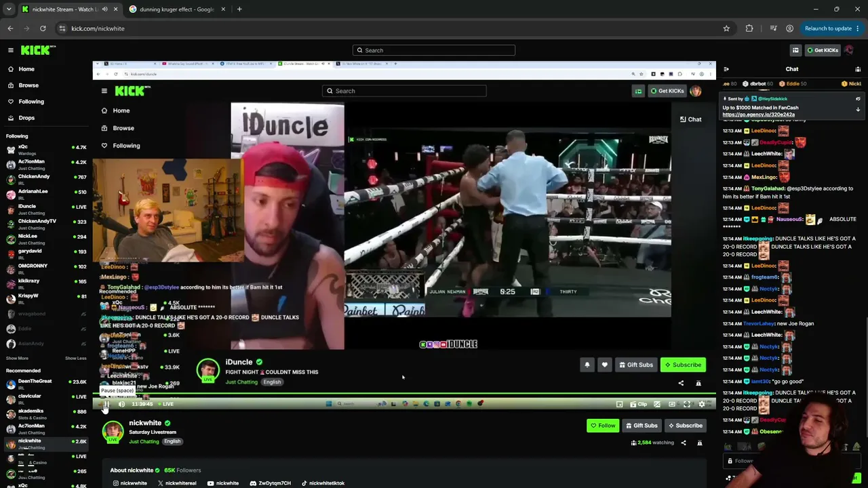Follow the nickwhite channel
This screenshot has height=488, width=868.
(603, 426)
